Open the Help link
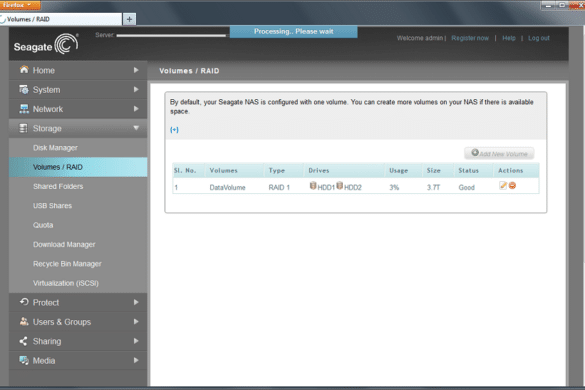Viewport: 585px width, 390px height. click(509, 38)
